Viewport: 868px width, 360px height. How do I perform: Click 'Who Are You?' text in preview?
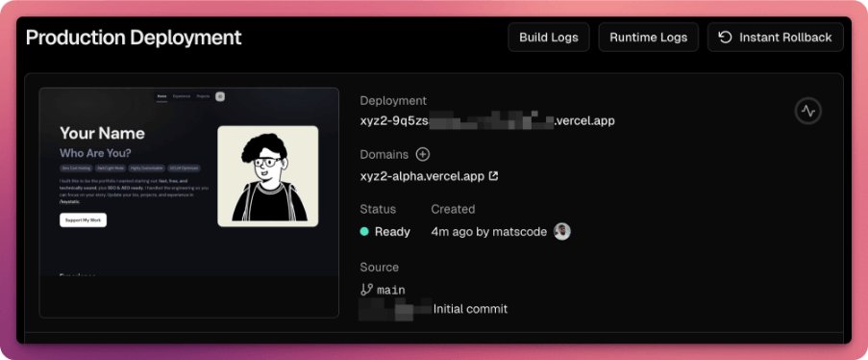96,153
